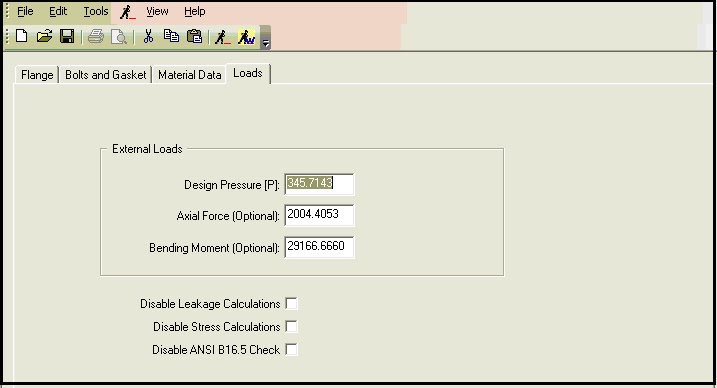Click the Bending Moment (Optional) label
This screenshot has height=388, width=717.
[x=214, y=248]
